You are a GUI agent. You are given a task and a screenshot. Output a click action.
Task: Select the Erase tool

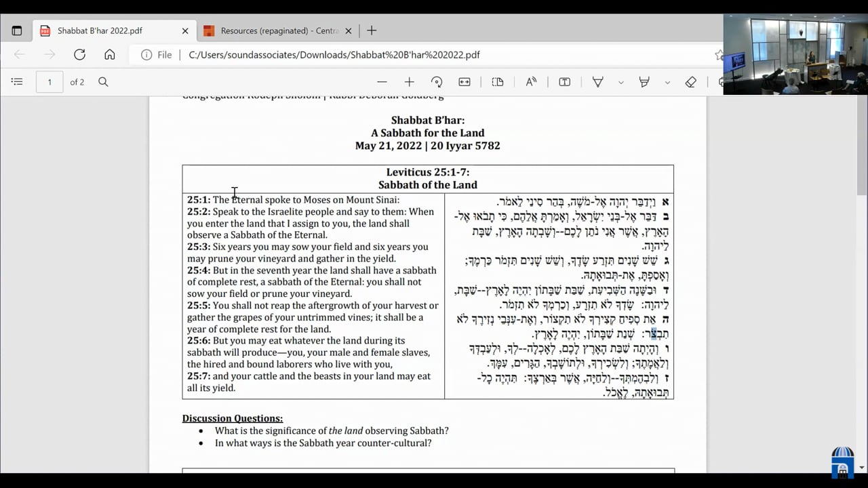point(690,82)
